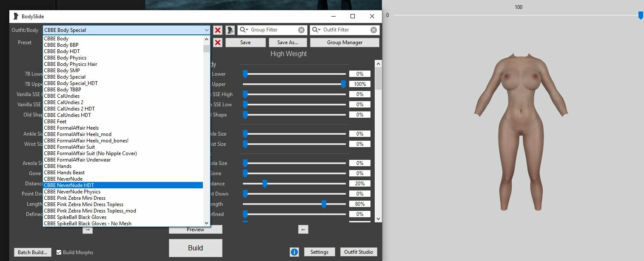The width and height of the screenshot is (644, 261).
Task: Select CBBE Body in dropdown list
Action: coord(123,38)
